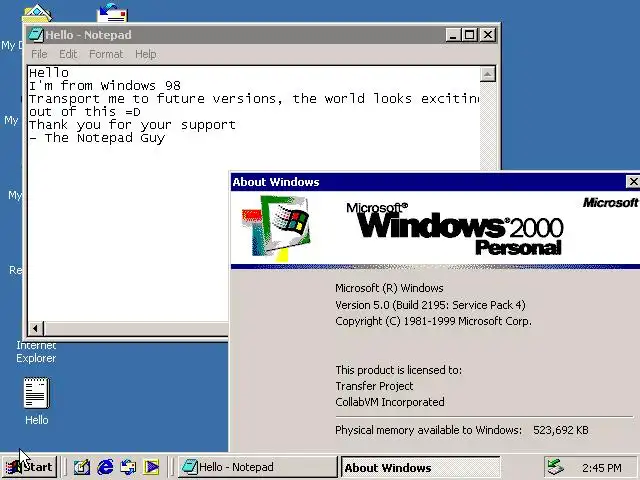640x480 pixels.
Task: Click the 2:45 PM clock
Action: click(601, 468)
